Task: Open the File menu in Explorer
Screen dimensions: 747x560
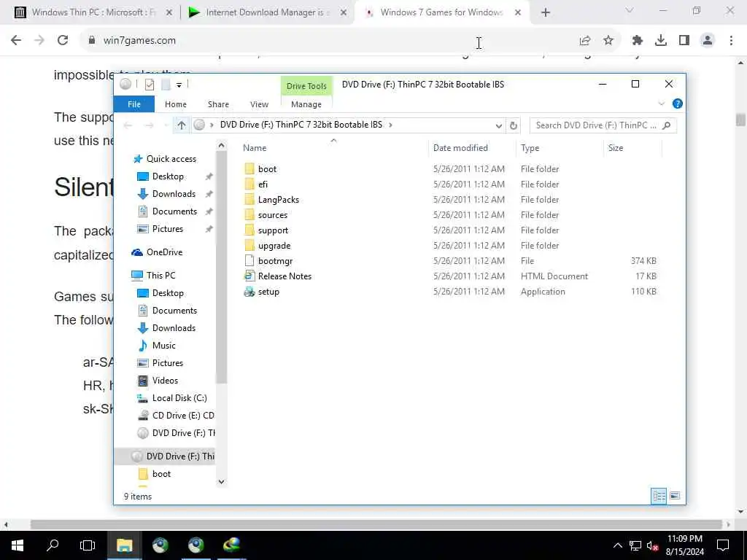Action: (134, 104)
